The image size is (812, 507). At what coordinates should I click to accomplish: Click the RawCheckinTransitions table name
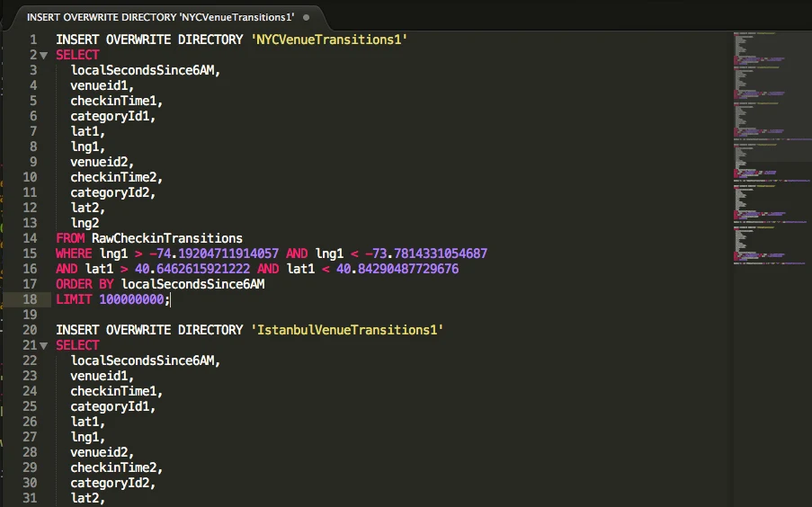[167, 238]
